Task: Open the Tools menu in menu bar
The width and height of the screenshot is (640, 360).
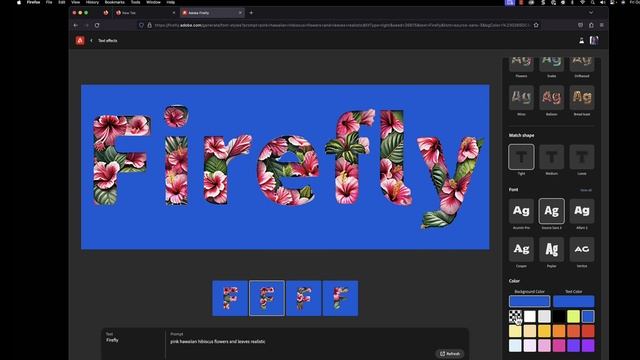Action: pyautogui.click(x=135, y=2)
